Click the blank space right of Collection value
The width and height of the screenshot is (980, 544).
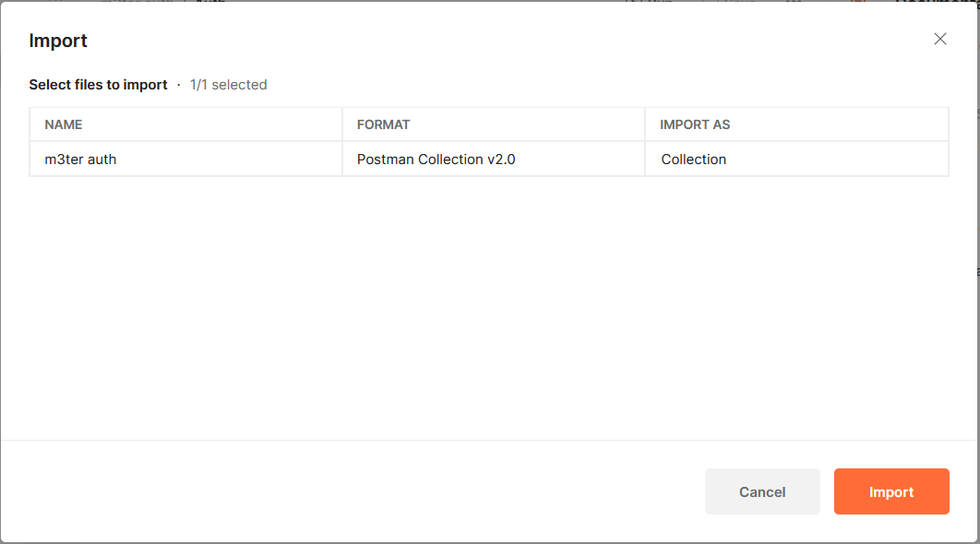[x=836, y=160]
